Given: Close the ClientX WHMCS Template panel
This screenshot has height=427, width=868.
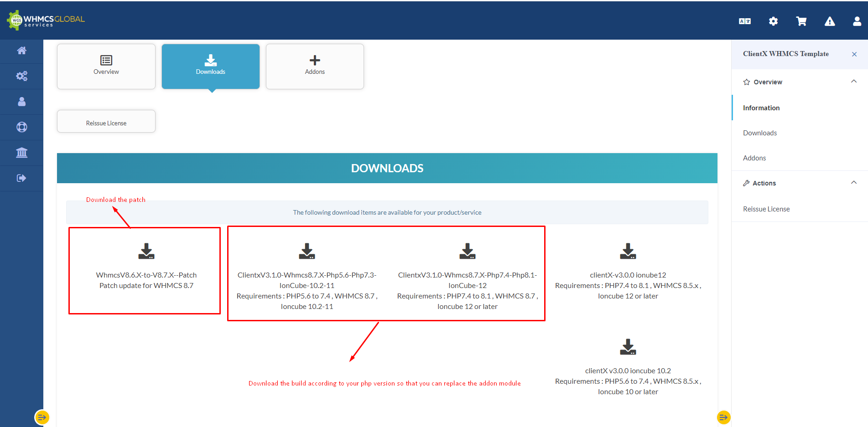Looking at the screenshot, I should click(x=854, y=54).
